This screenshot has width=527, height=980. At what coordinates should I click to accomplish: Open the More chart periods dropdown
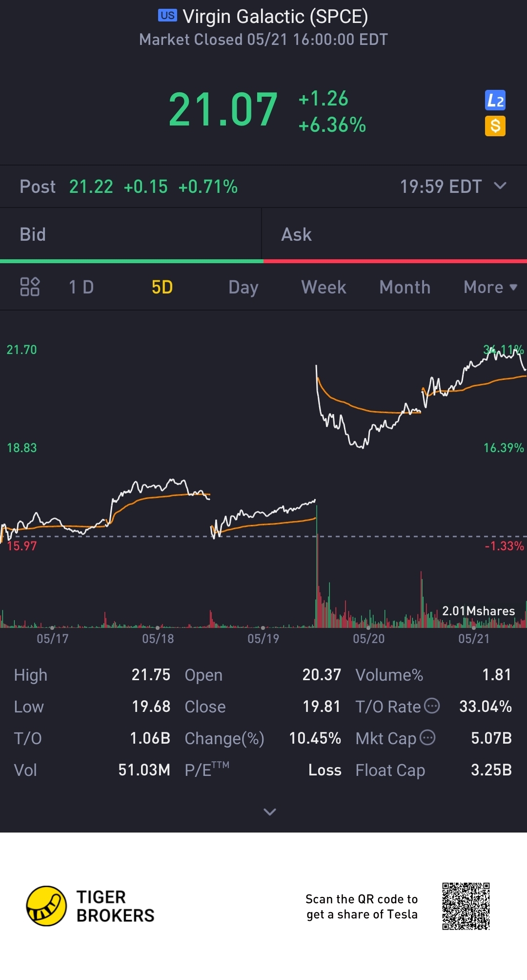point(490,287)
